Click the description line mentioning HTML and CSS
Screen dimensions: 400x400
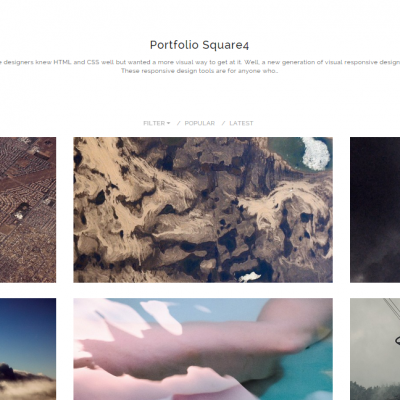coord(200,62)
